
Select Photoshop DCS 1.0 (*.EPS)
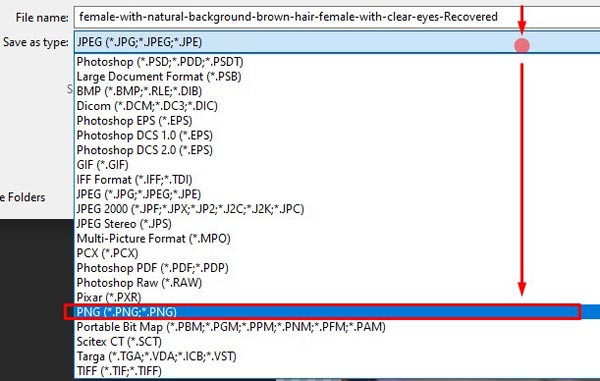(x=337, y=135)
